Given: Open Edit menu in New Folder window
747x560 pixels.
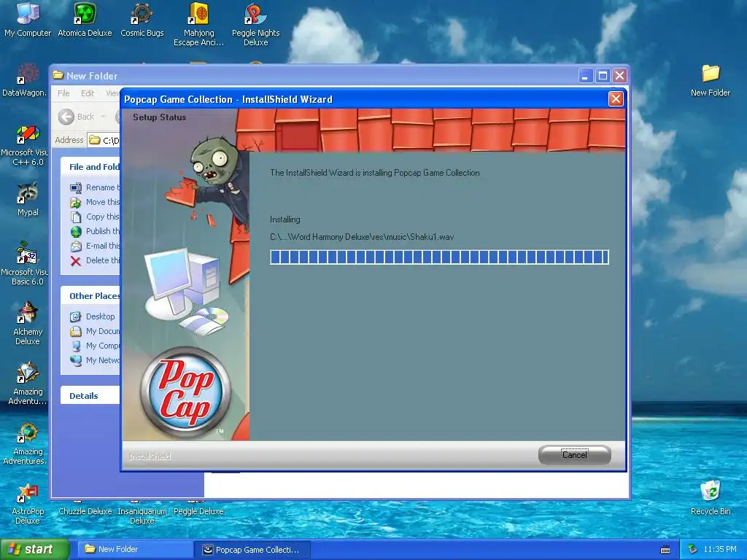Looking at the screenshot, I should 88,93.
